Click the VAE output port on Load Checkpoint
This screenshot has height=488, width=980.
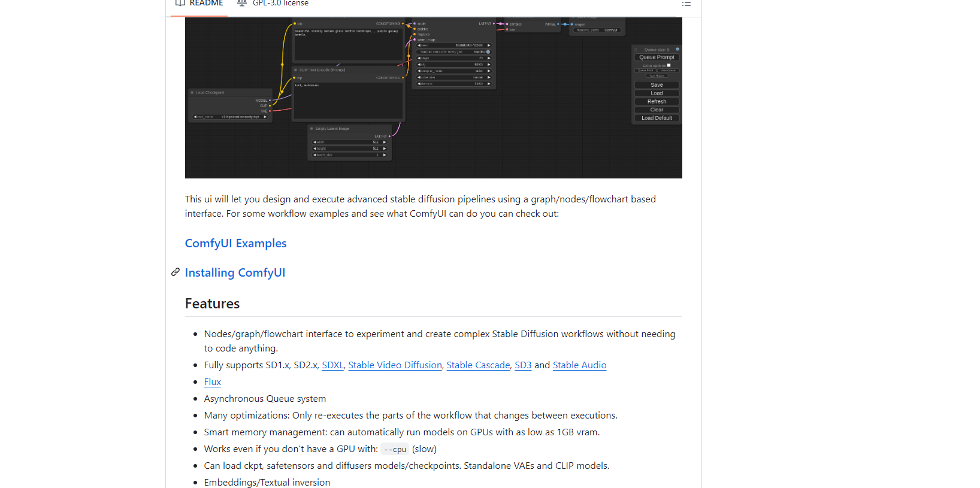pos(270,111)
